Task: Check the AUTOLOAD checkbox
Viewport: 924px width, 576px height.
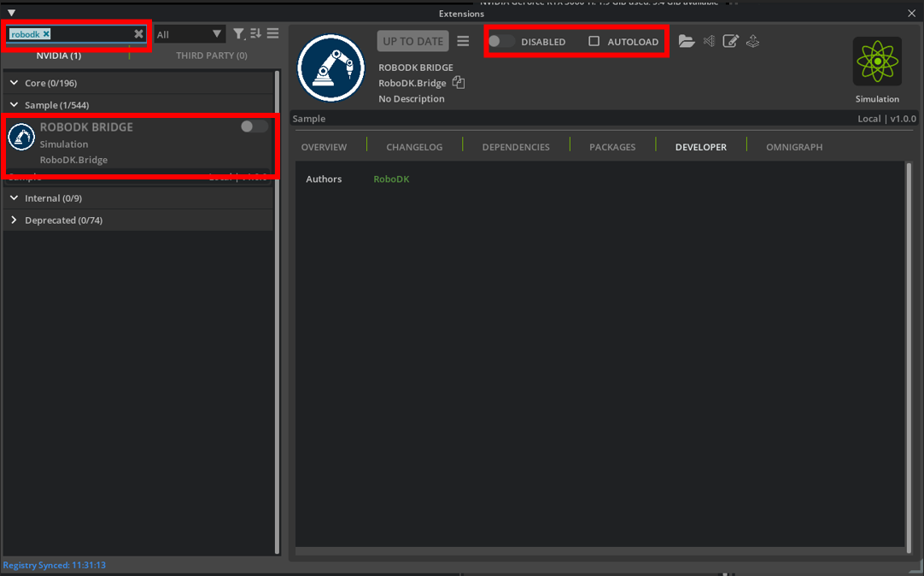Action: 594,41
